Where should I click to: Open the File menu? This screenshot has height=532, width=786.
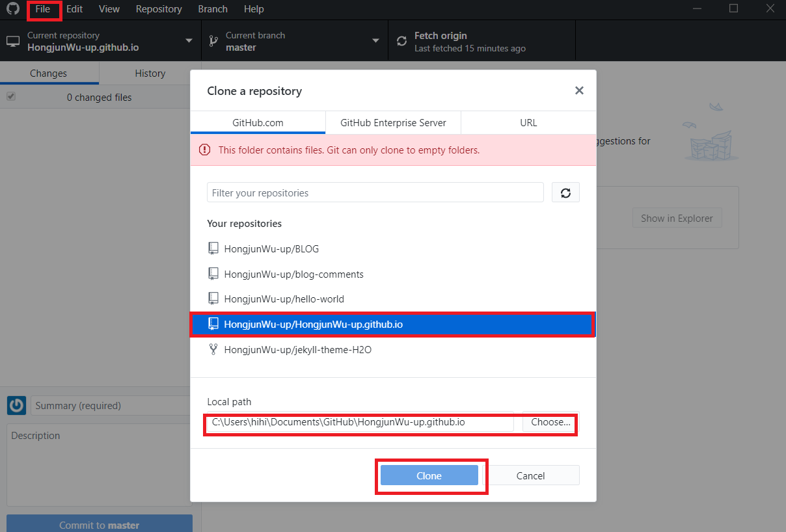(43, 9)
